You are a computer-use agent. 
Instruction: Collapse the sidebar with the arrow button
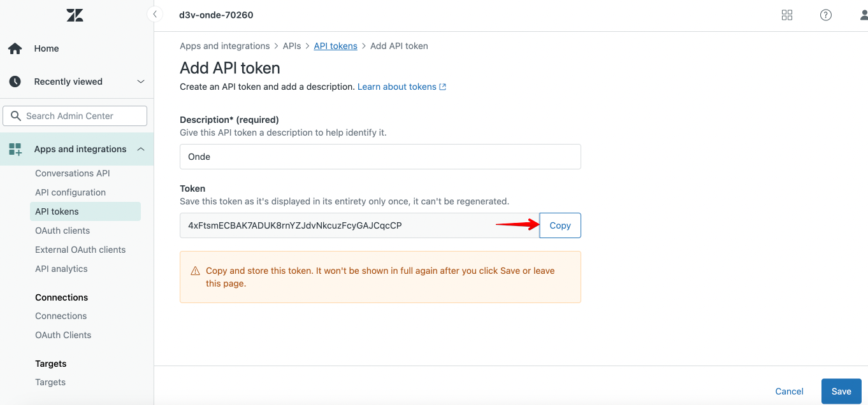pyautogui.click(x=155, y=14)
